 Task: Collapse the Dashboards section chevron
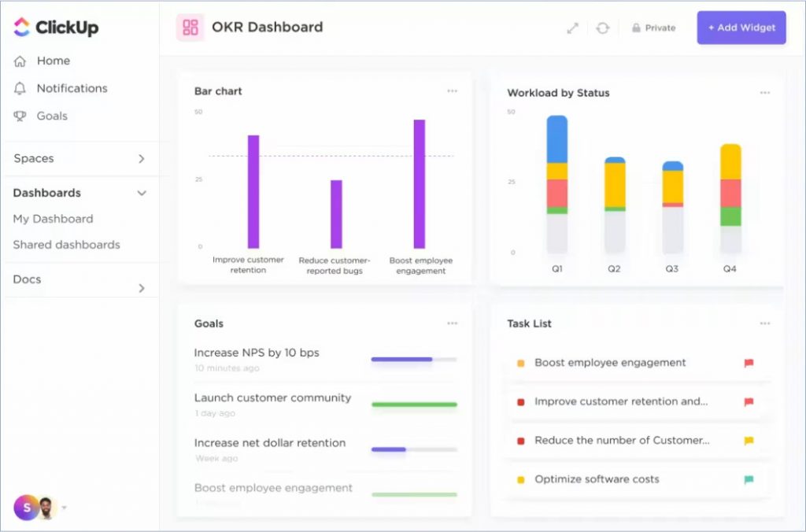(x=142, y=193)
